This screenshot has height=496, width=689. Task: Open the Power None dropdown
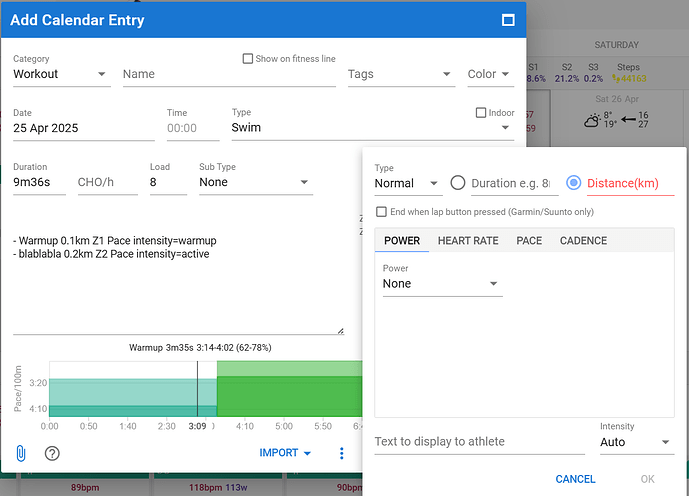pyautogui.click(x=442, y=283)
